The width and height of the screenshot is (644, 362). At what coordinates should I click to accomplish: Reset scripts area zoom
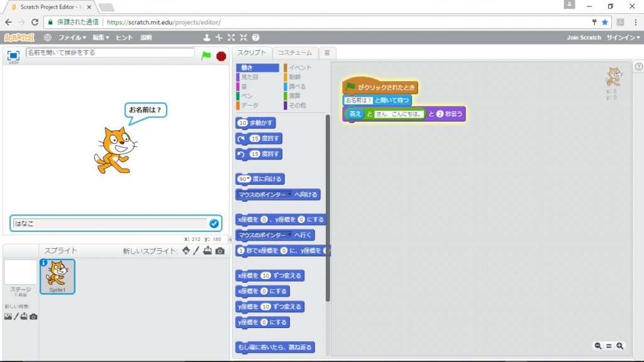[x=609, y=346]
